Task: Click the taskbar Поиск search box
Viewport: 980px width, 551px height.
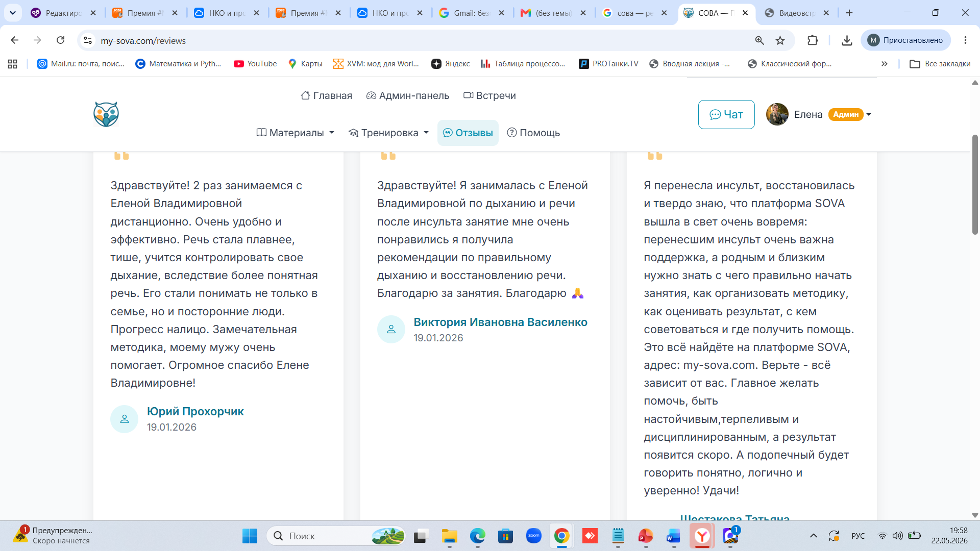Action: [x=336, y=536]
